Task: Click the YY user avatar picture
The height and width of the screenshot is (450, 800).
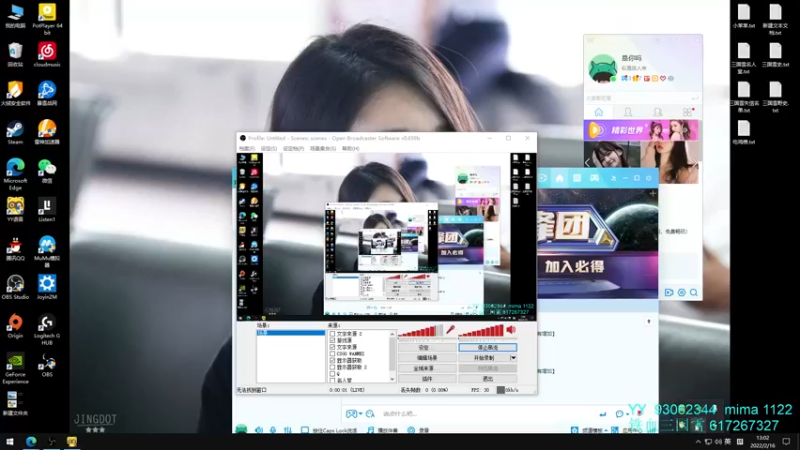Action: [x=603, y=68]
